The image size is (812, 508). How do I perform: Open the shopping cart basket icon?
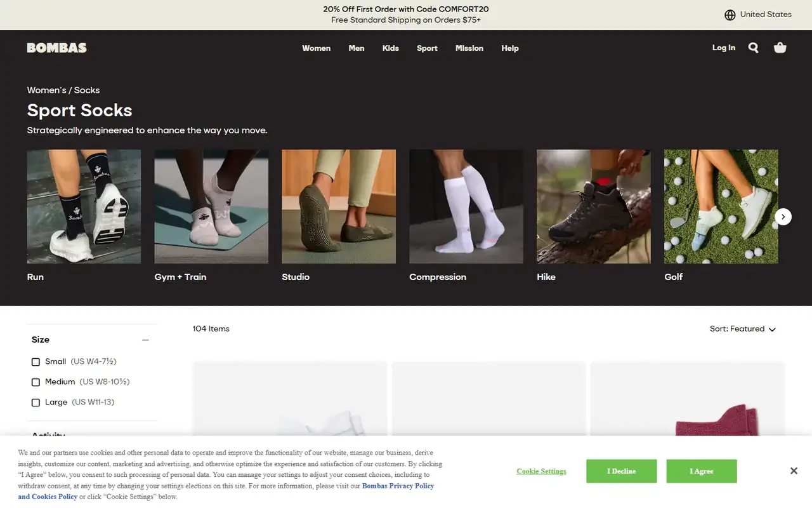coord(780,48)
